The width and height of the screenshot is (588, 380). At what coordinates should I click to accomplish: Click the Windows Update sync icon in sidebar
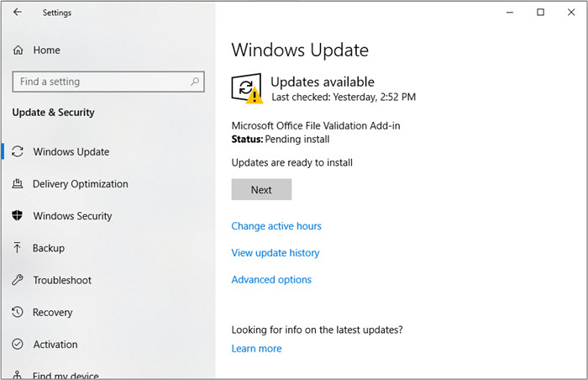18,151
